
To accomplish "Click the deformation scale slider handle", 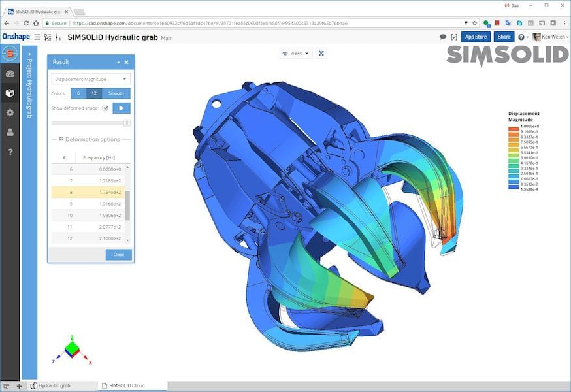I will tap(127, 123).
